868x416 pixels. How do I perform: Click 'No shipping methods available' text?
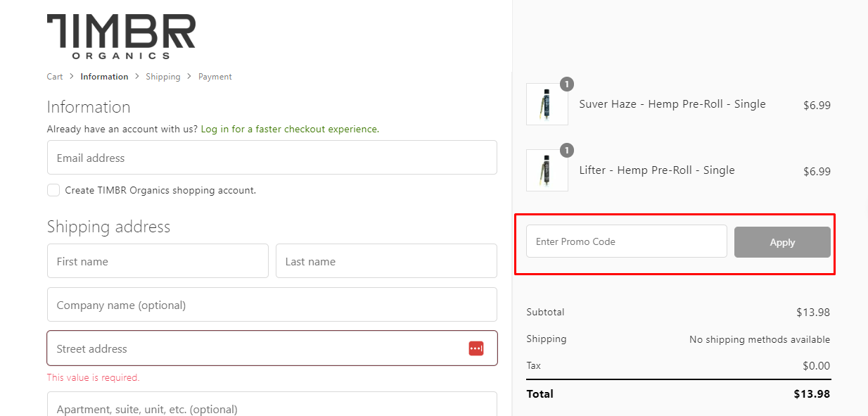pos(760,339)
